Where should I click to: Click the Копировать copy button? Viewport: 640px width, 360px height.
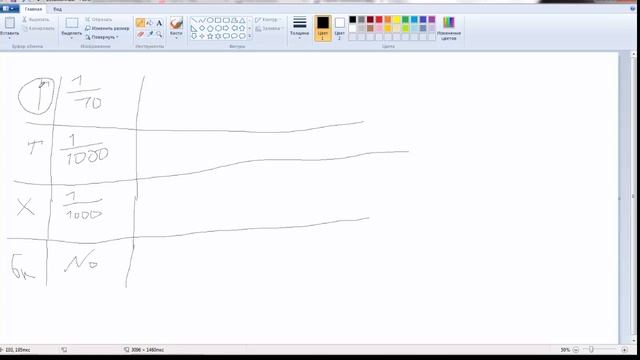[38, 29]
